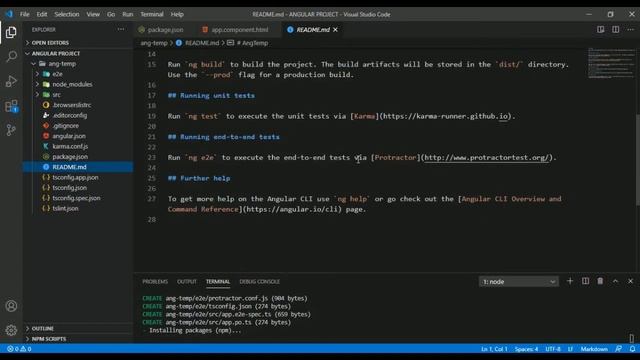Expand the node_modules folder
Viewport: 640px width, 360px height.
[x=78, y=84]
